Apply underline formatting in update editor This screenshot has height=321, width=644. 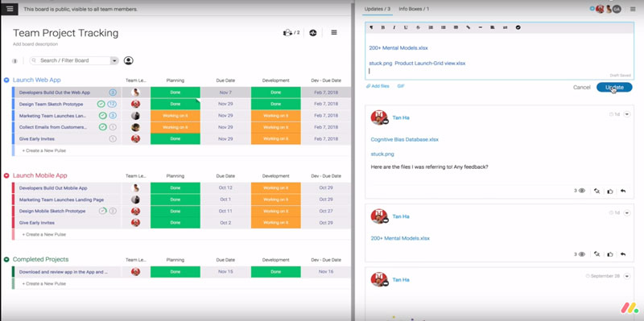coord(406,27)
